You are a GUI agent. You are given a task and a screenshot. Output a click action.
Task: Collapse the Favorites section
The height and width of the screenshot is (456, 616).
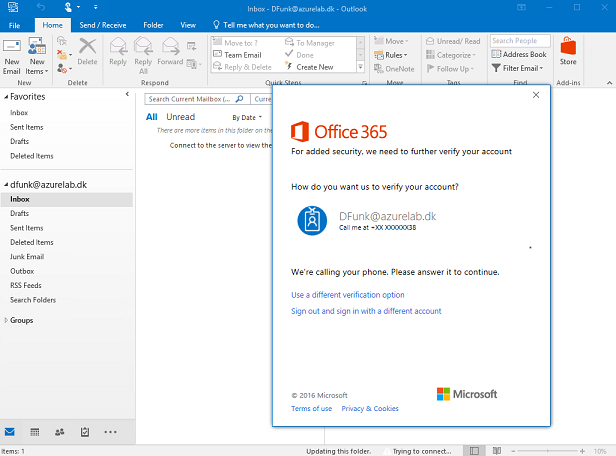[6, 97]
